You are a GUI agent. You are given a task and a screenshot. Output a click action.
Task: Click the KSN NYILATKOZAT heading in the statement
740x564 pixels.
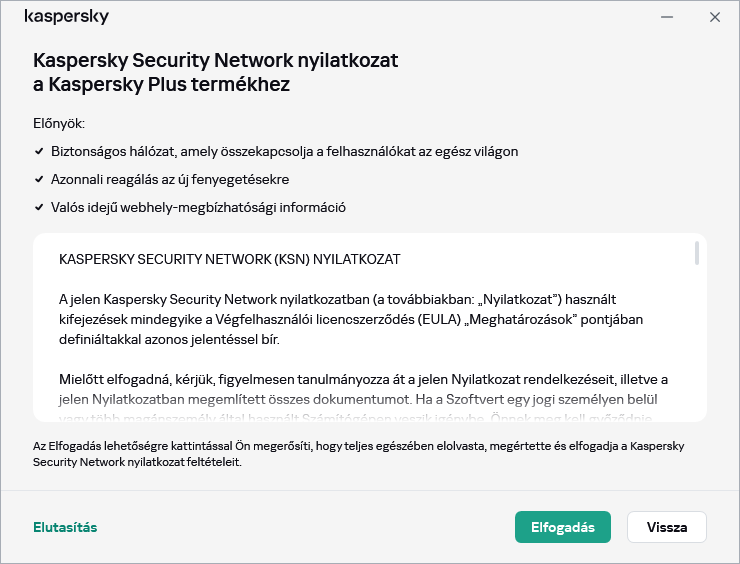(230, 259)
